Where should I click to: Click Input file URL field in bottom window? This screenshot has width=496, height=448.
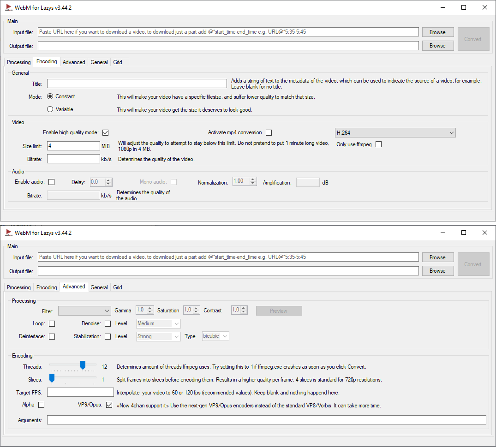[x=228, y=257]
